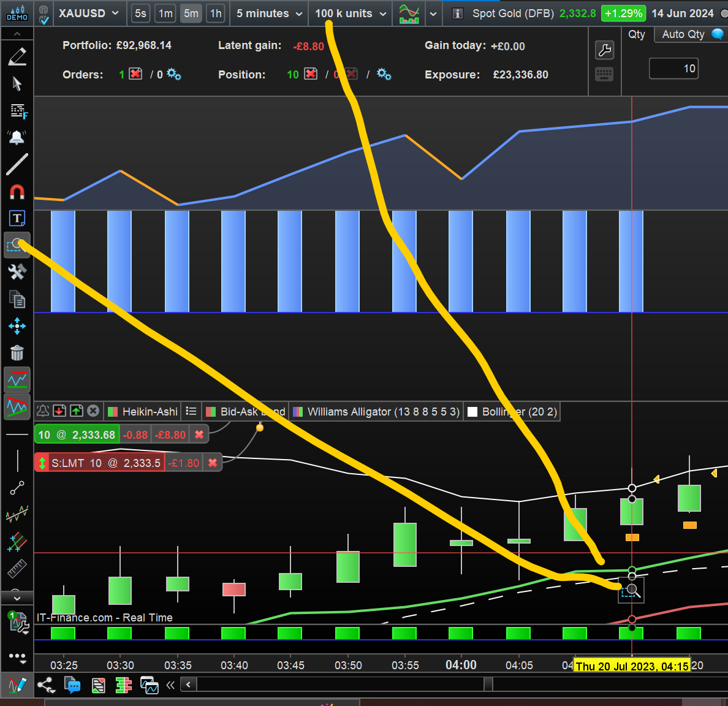This screenshot has height=706, width=728.
Task: Close the 10 @ 2,333.68 position label
Action: tap(199, 435)
